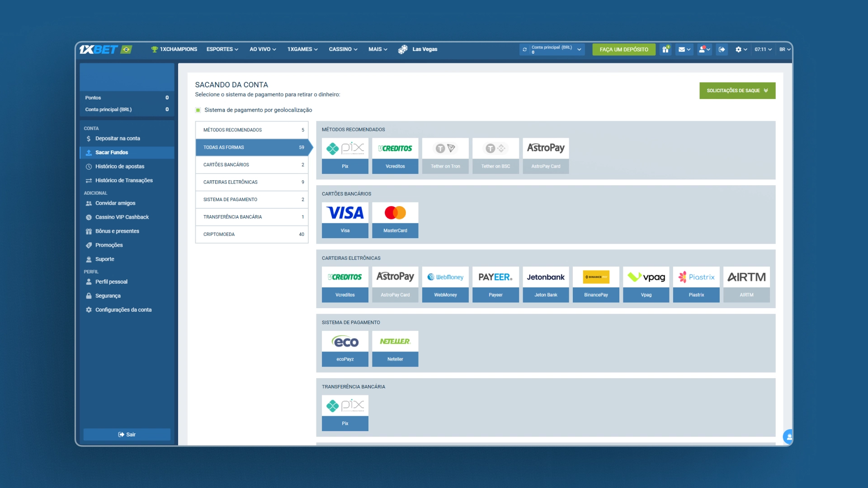Open Sacar Fundos in sidebar

tap(127, 152)
